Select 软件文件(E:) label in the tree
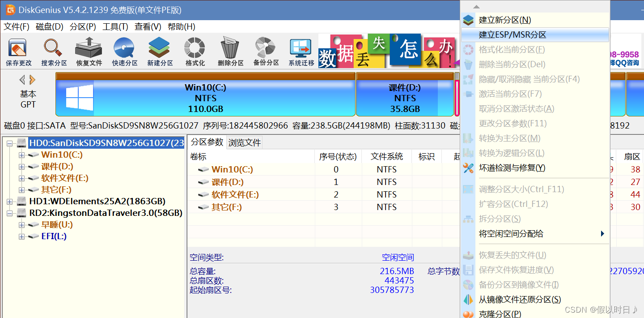Viewport: 644px width, 318px height. pyautogui.click(x=65, y=178)
